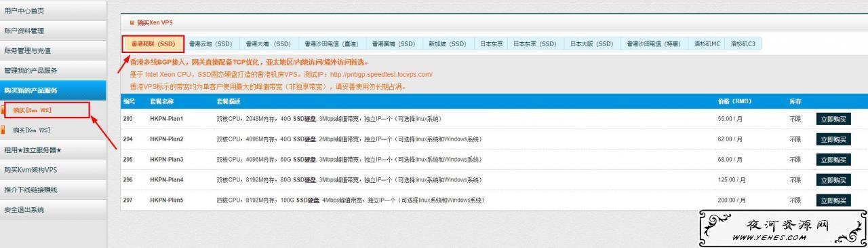Select 购买[Xen VPS] submenu item
This screenshot has width=868, height=248.
tap(33, 109)
